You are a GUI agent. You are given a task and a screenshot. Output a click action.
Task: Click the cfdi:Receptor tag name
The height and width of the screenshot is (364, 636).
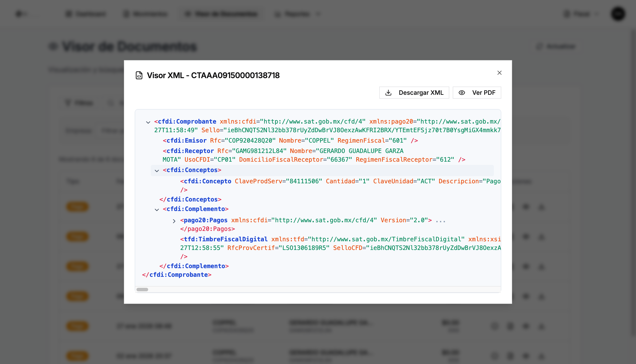pos(190,151)
